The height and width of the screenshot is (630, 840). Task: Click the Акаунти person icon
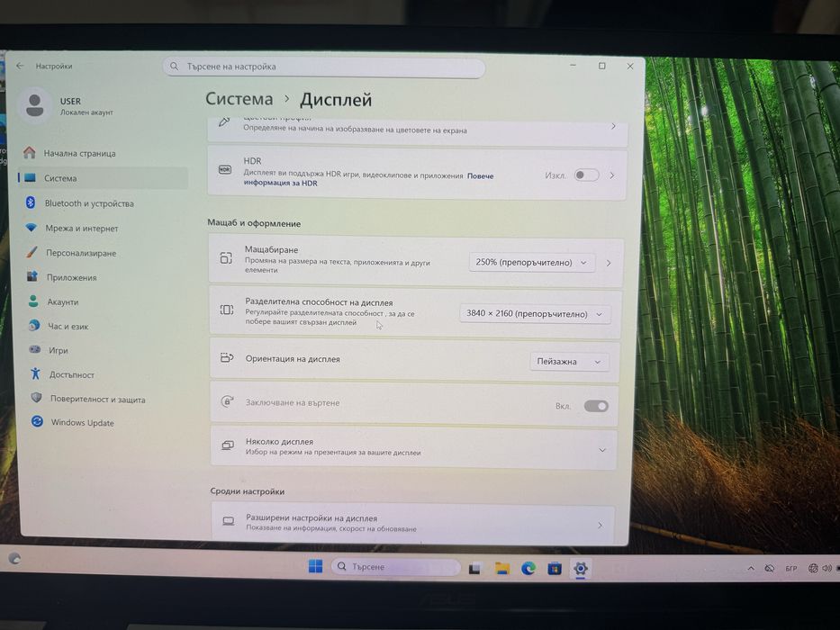tap(33, 301)
